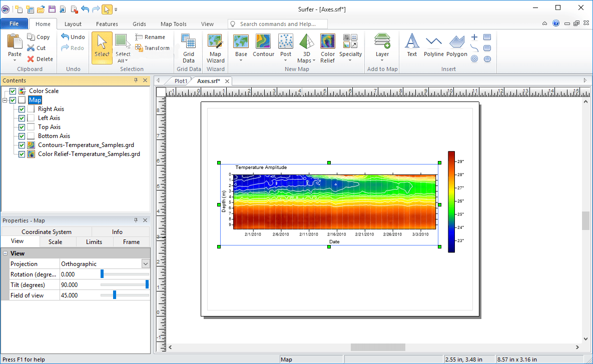Collapse the Map tree node
The height and width of the screenshot is (364, 593).
5,100
